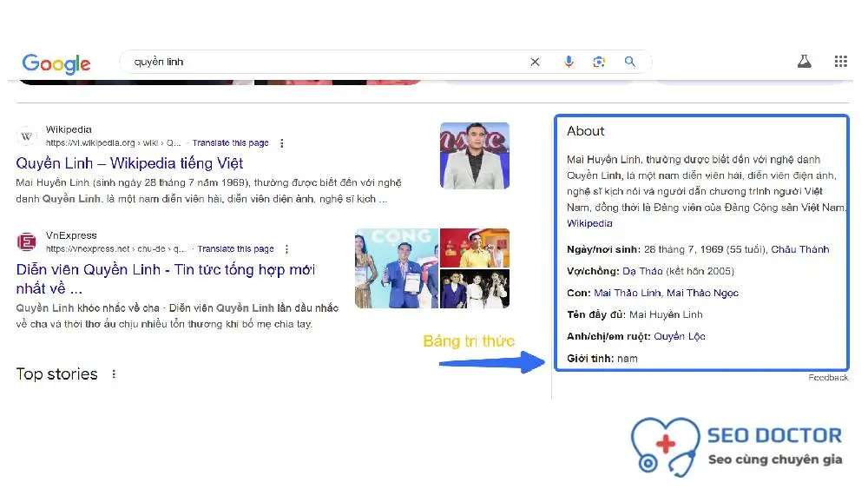Click the vi.wikipedia.org breadcrumb URL
The width and height of the screenshot is (868, 489).
click(x=113, y=143)
